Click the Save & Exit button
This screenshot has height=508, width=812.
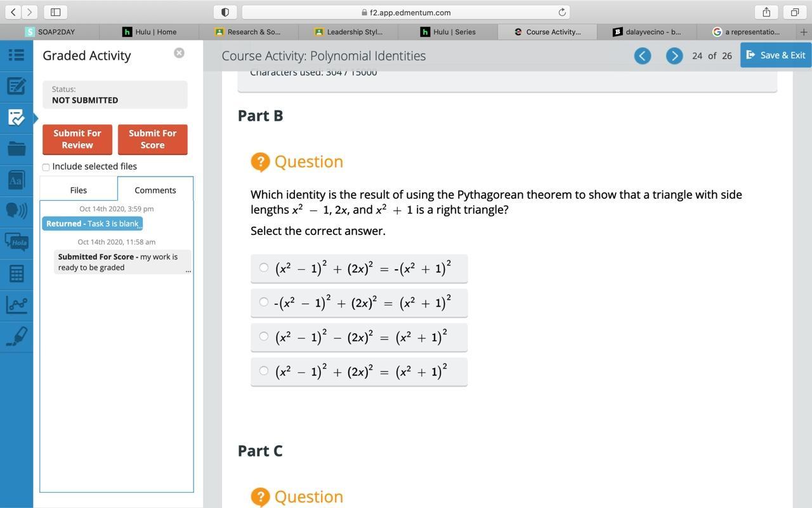[776, 55]
